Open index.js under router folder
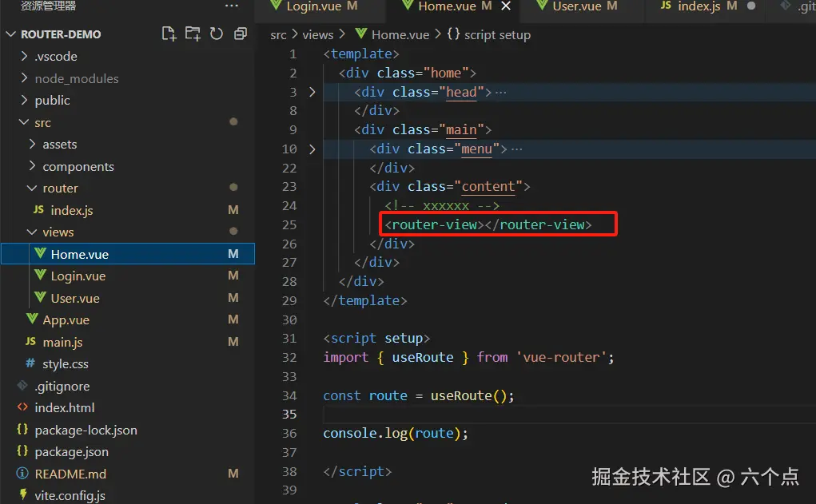Image resolution: width=816 pixels, height=504 pixels. (x=128, y=209)
